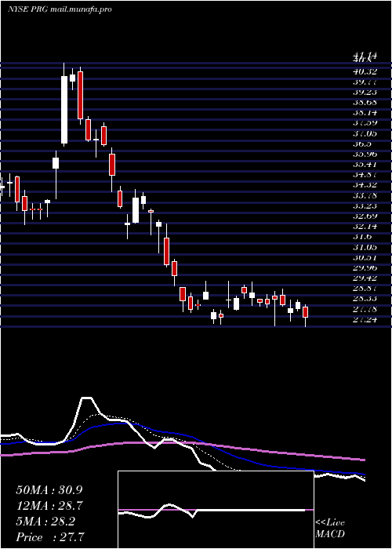Click the 50MA : 30.9 readout
Viewport: 392px width, 549px height.
[x=49, y=490]
